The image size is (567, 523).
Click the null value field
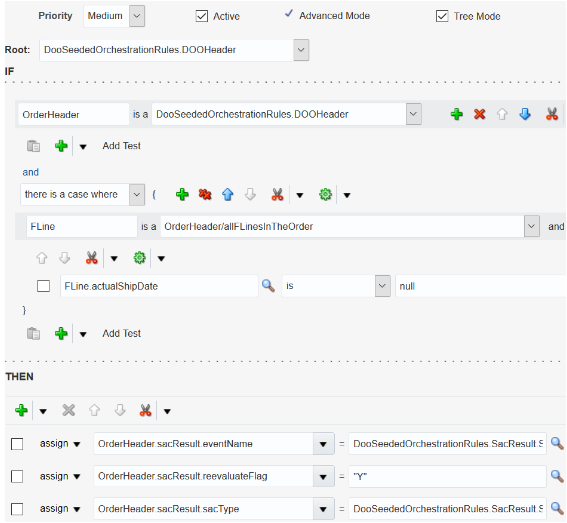pyautogui.click(x=481, y=286)
